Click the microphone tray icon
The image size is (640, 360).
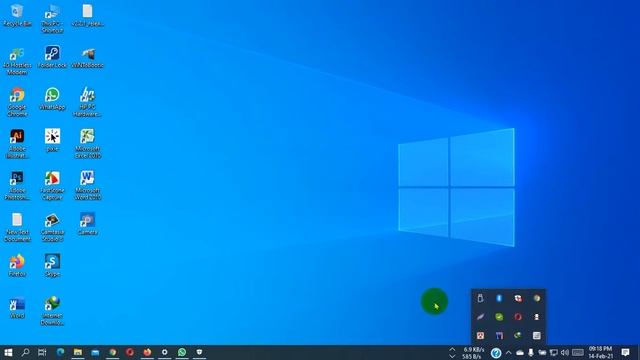[531, 353]
